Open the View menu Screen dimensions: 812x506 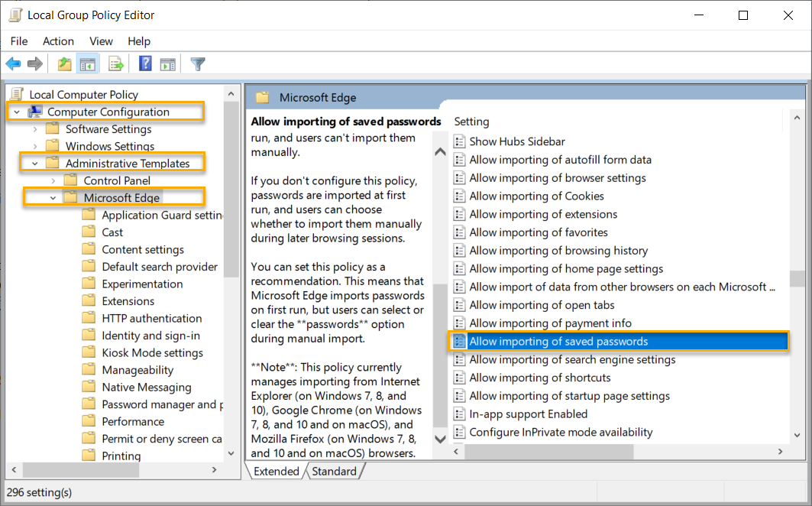click(101, 41)
